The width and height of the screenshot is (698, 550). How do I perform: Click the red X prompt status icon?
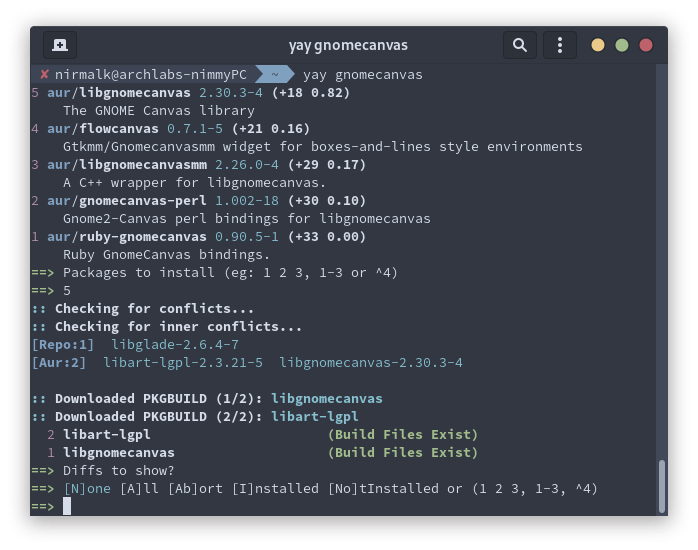coord(44,74)
